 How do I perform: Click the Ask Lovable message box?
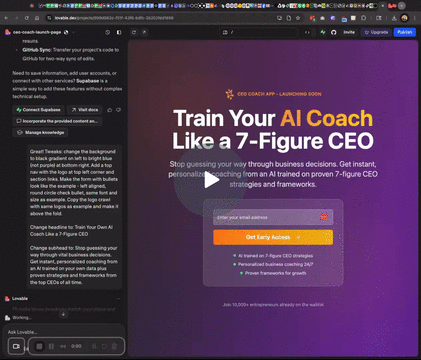point(63,332)
